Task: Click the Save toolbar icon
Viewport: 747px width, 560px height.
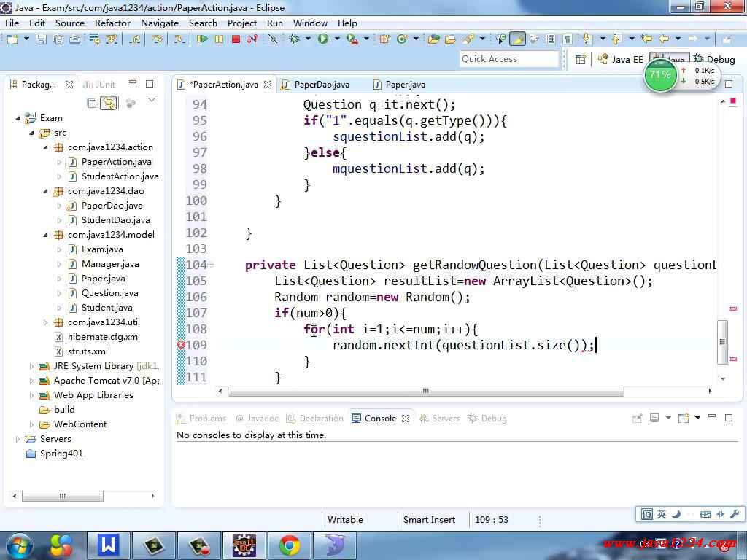Action: click(x=42, y=39)
